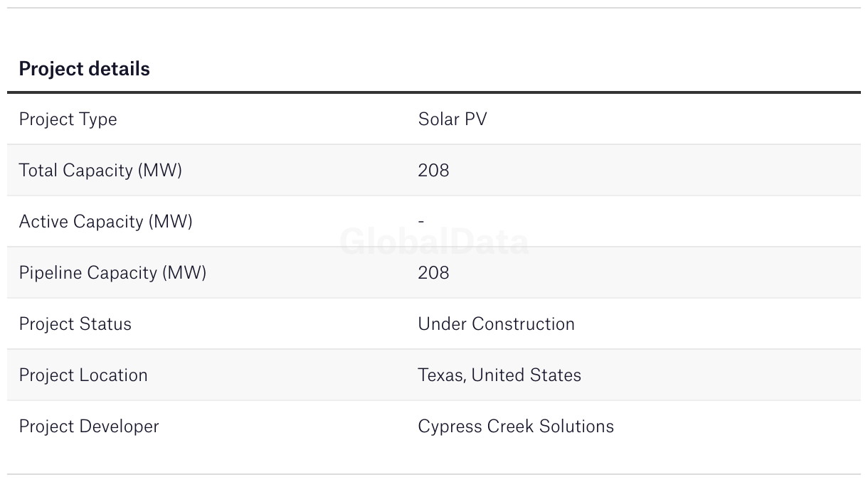Click the Project details heading
868x482 pixels.
[84, 69]
